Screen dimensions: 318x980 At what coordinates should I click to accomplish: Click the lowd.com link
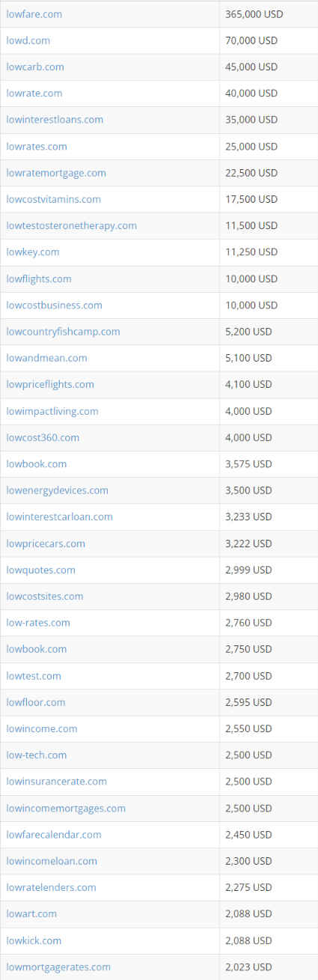(28, 40)
